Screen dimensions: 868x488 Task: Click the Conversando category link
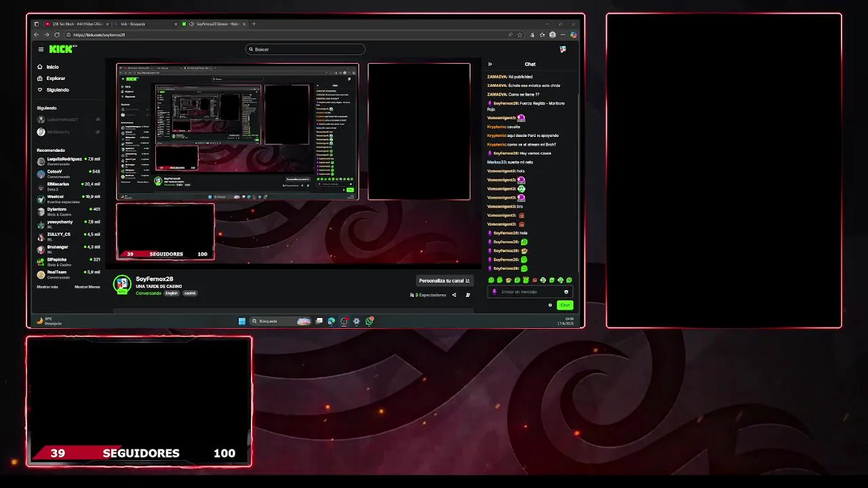(x=149, y=293)
